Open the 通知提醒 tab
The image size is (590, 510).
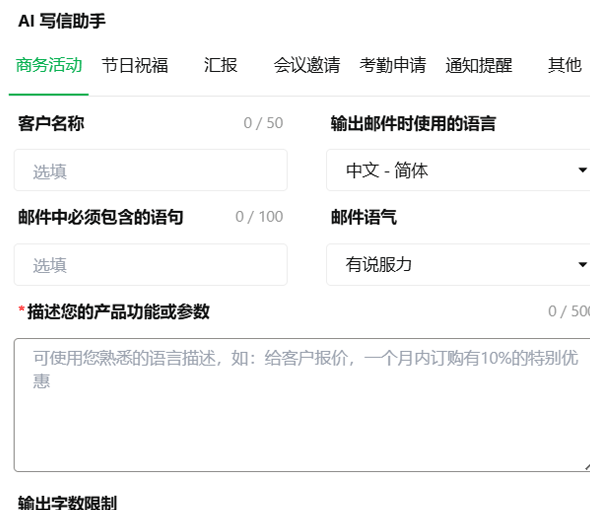coord(479,65)
